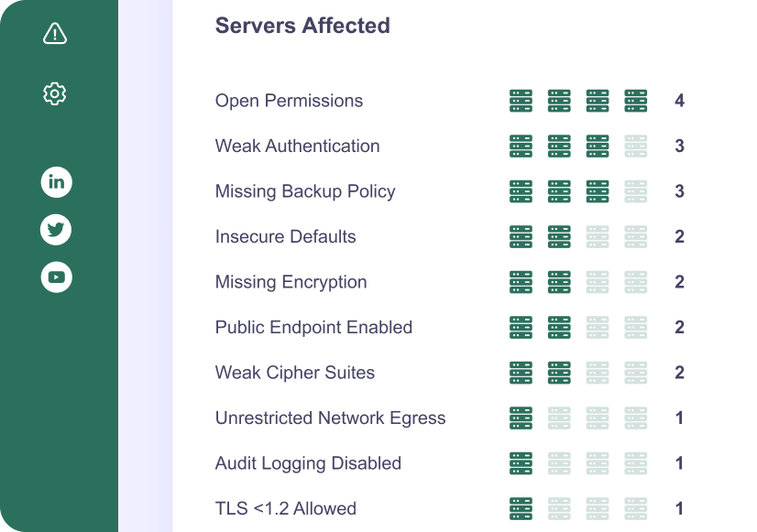
Task: Click third server icon in Missing Backup Policy row
Action: tap(598, 191)
